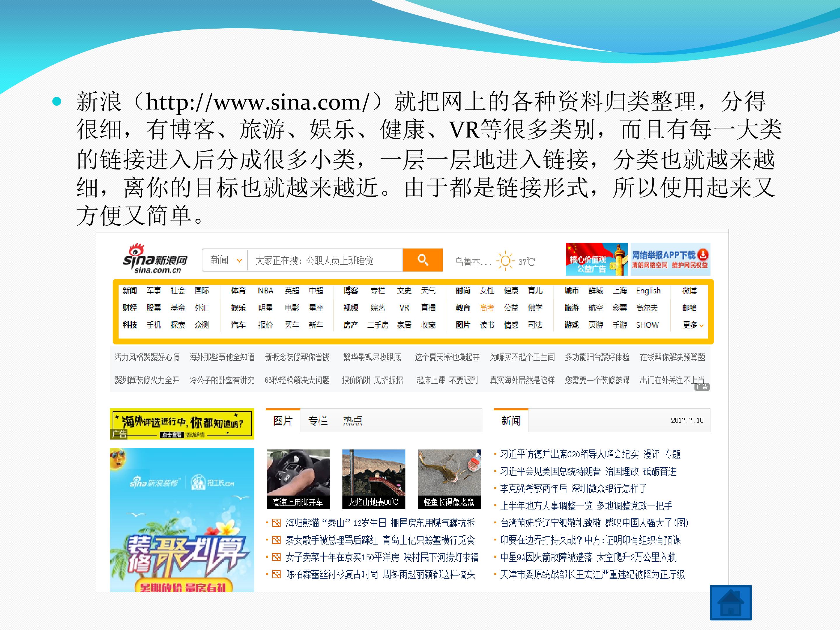The width and height of the screenshot is (840, 630).
Task: Open the 新闻 search category dropdown
Action: tap(225, 260)
